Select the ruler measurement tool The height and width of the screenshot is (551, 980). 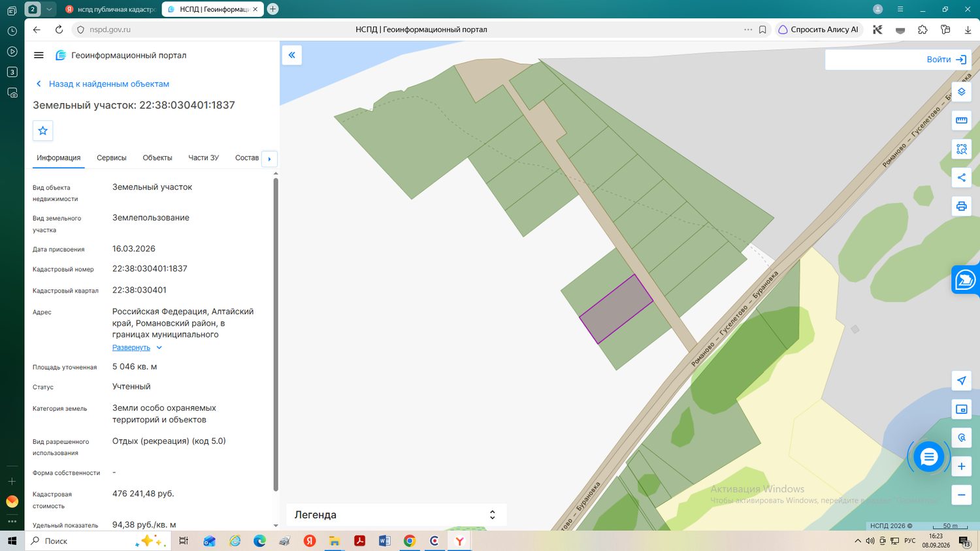(961, 120)
